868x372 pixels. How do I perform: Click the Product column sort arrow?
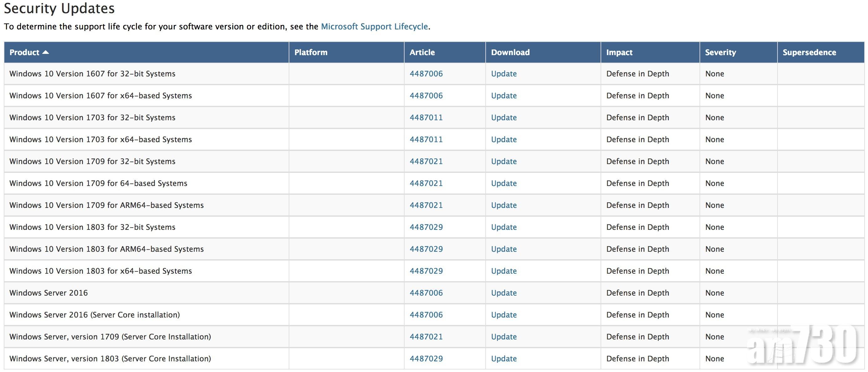pos(46,52)
